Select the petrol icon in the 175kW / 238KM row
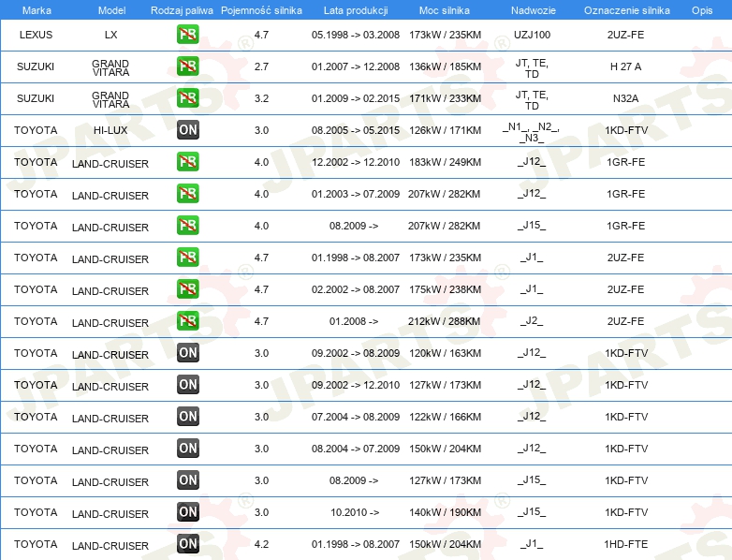732x560 pixels. [x=187, y=289]
